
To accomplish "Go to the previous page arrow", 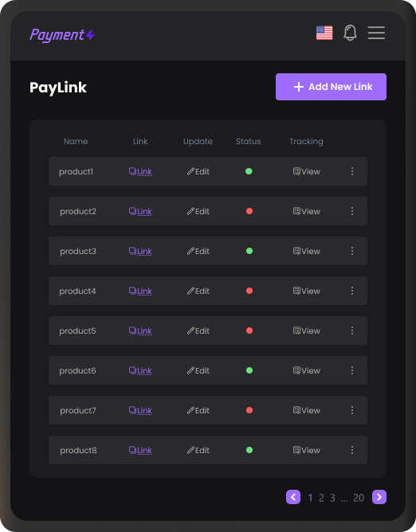I will [x=293, y=497].
